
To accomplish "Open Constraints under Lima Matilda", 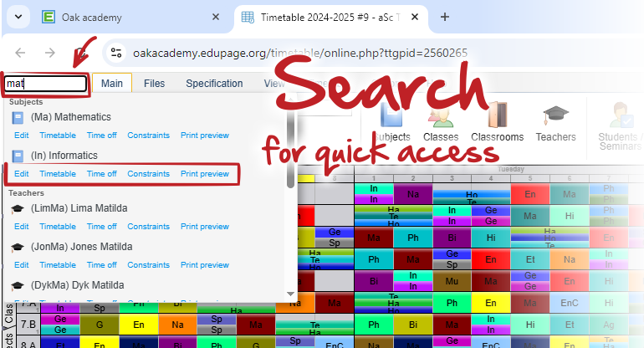I will coord(148,227).
